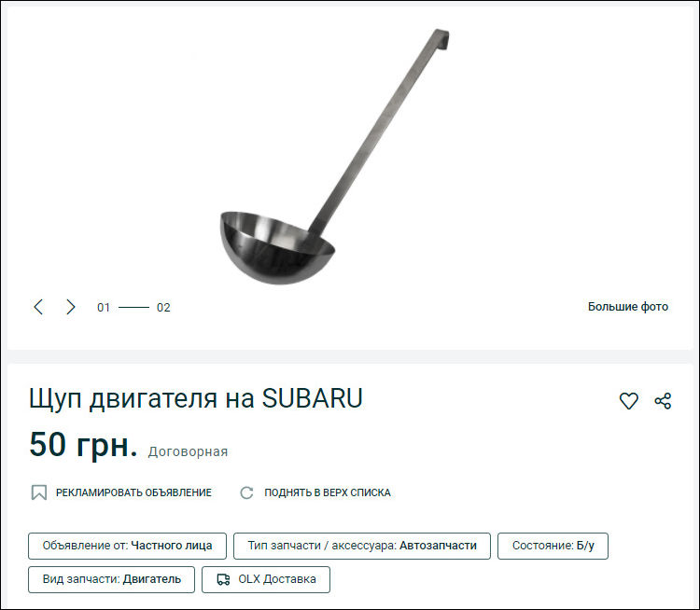Click the bookmark icon beside Рекламировать объявление
700x610 pixels.
click(x=39, y=492)
